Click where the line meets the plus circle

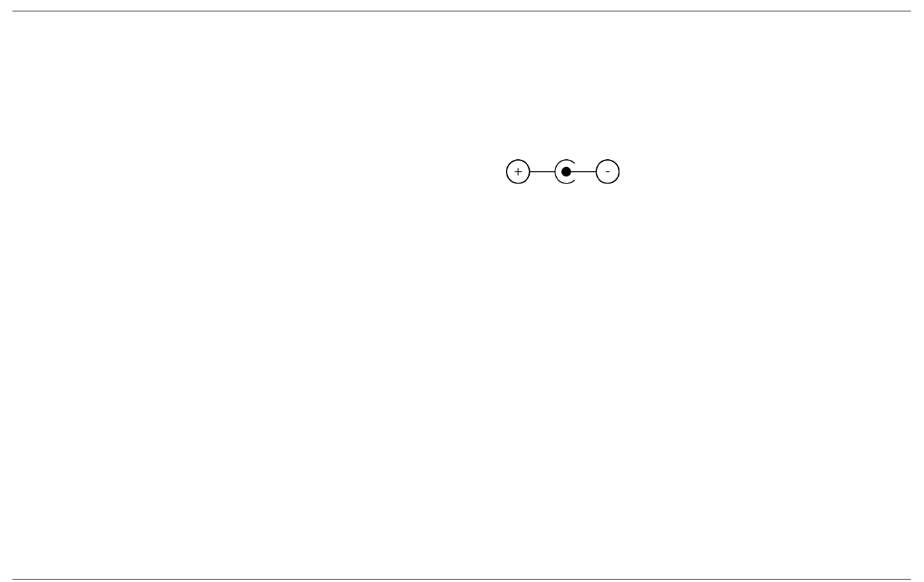[x=530, y=172]
